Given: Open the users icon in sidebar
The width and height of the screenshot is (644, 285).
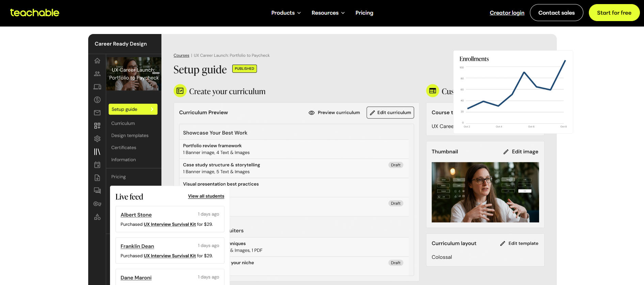Looking at the screenshot, I should tap(97, 73).
